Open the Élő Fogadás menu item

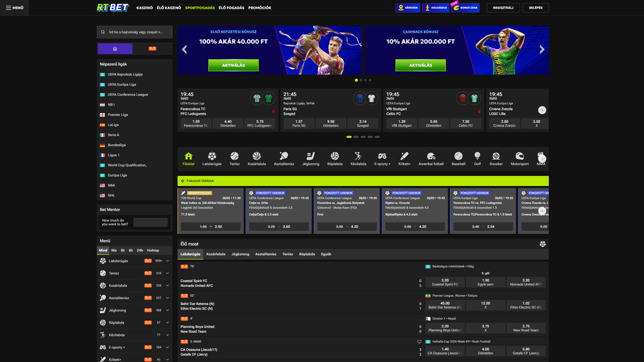click(x=231, y=8)
